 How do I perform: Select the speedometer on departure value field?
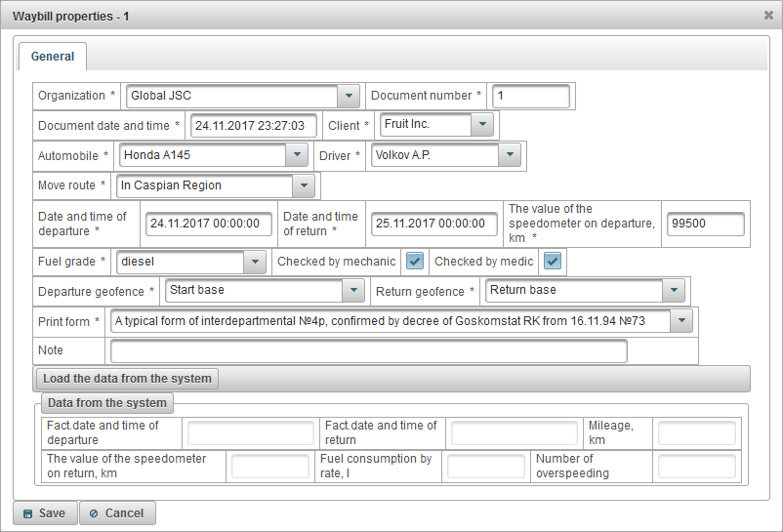[x=705, y=224]
